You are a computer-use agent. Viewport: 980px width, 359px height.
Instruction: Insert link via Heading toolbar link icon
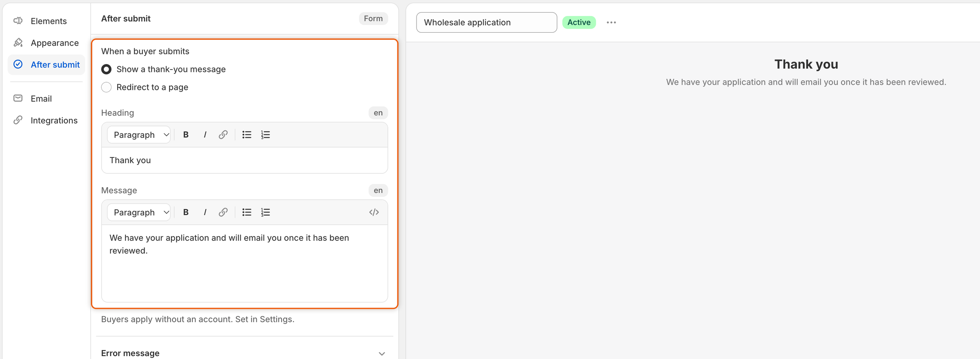[223, 135]
